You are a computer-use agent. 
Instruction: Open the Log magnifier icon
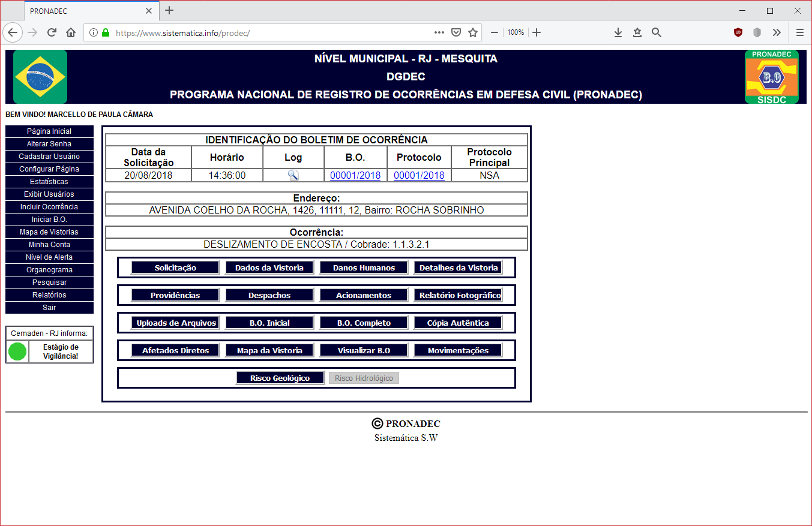click(x=293, y=175)
